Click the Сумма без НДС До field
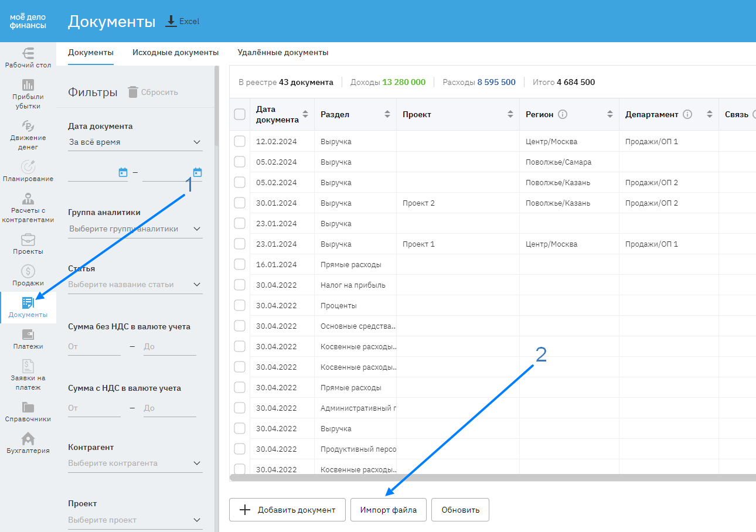756x532 pixels. [x=170, y=346]
